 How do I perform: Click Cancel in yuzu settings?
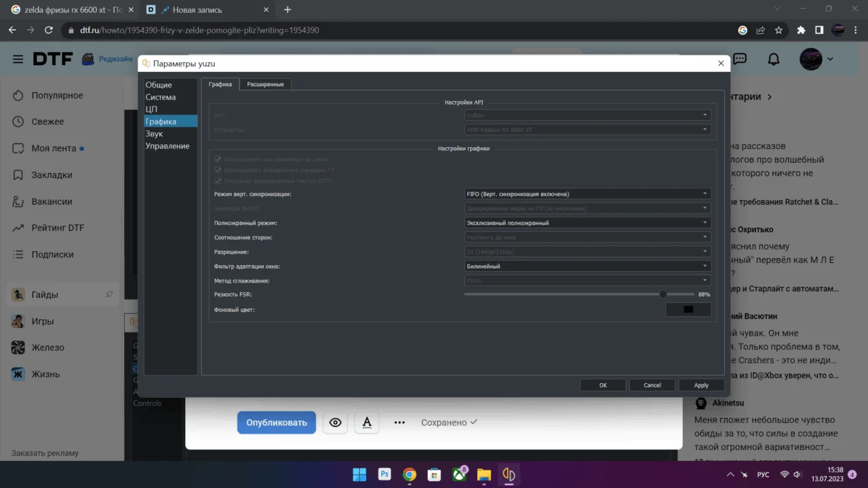(652, 385)
